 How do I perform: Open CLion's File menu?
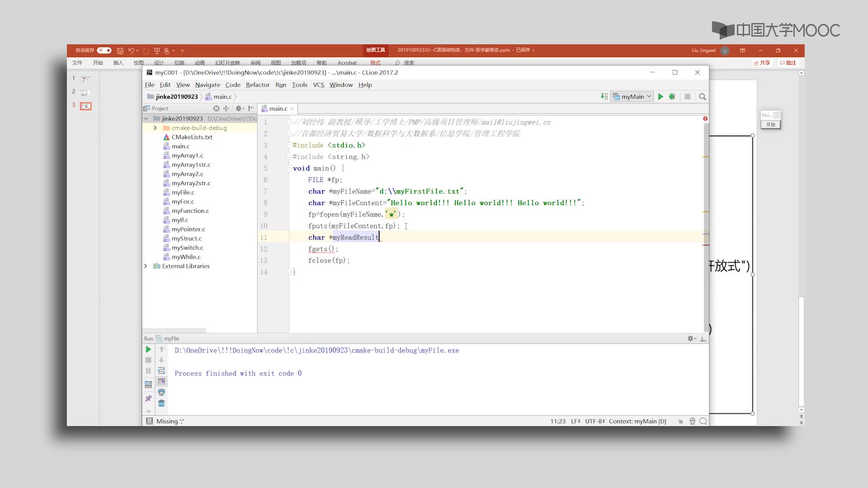149,85
